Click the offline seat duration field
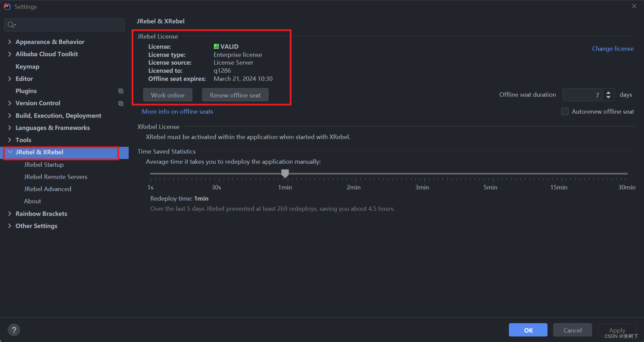 [583, 95]
